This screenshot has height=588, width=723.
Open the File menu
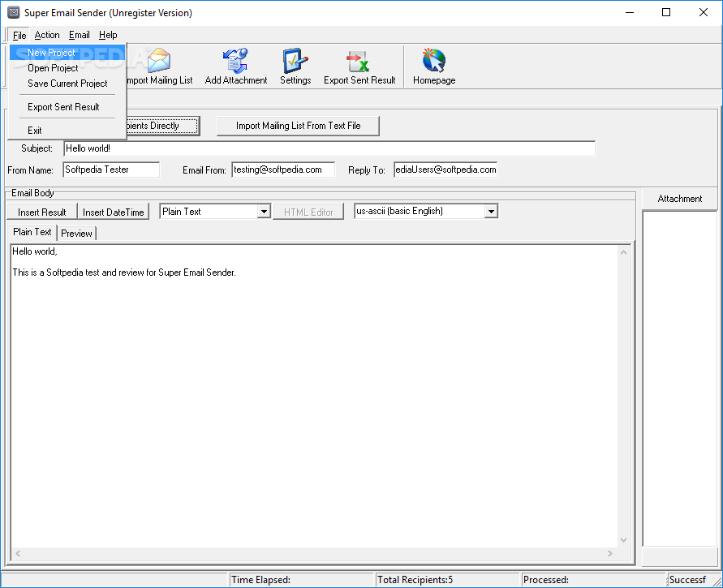coord(19,35)
